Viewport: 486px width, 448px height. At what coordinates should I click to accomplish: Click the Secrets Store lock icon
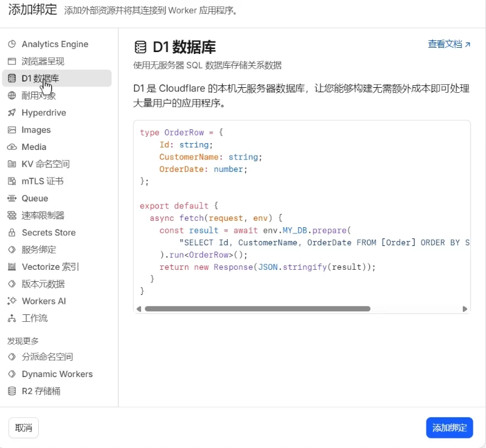coord(11,233)
